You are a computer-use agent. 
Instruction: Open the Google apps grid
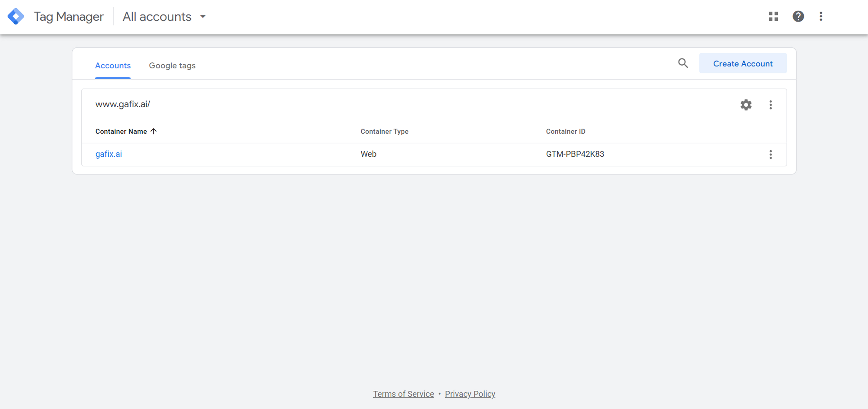coord(773,16)
